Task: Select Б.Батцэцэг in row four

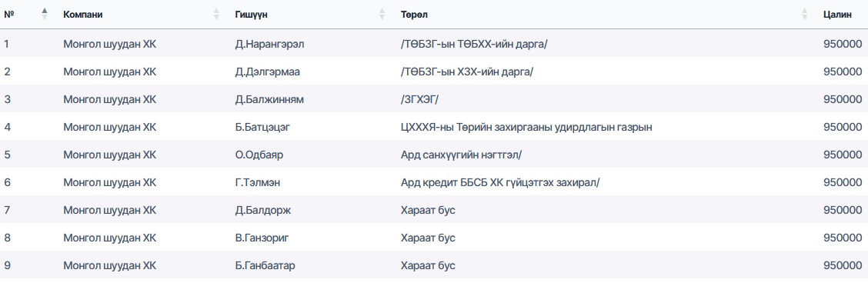Action: point(262,127)
